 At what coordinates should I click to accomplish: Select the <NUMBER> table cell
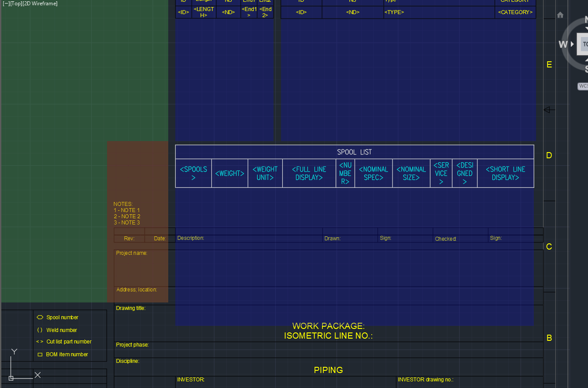(345, 173)
